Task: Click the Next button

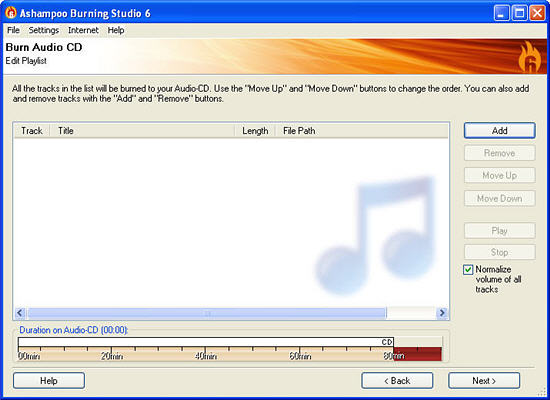Action: [484, 381]
